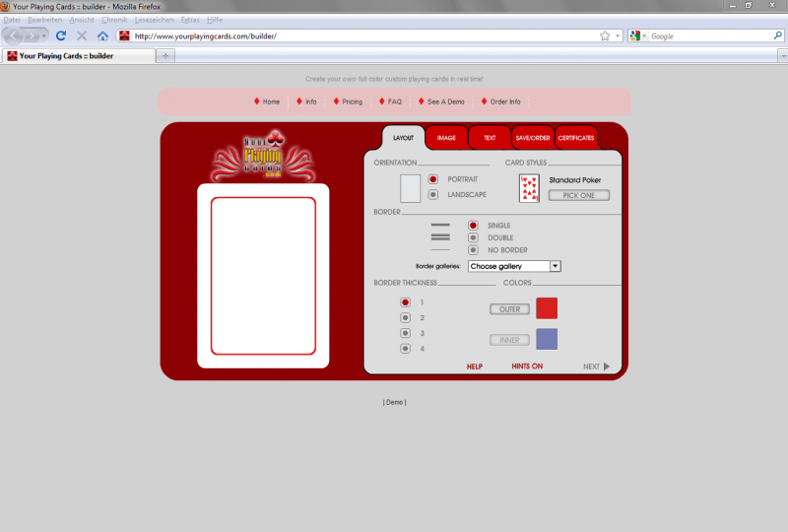Select PORTRAIT orientation
The image size is (788, 532).
433,179
